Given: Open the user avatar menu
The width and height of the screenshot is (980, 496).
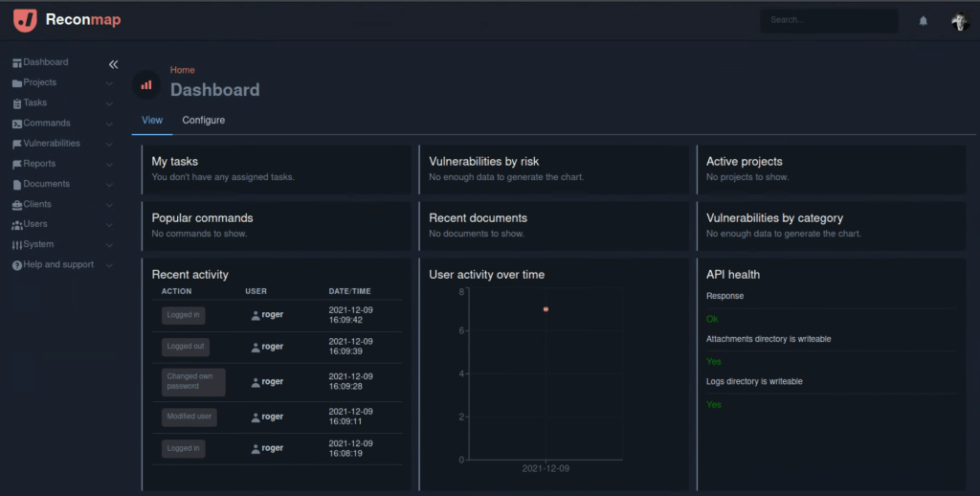Looking at the screenshot, I should click(959, 21).
